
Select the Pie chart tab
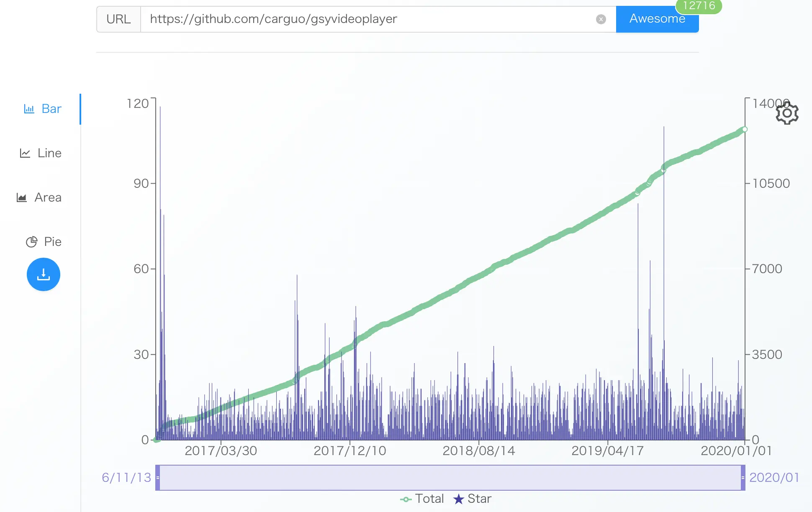[52, 242]
